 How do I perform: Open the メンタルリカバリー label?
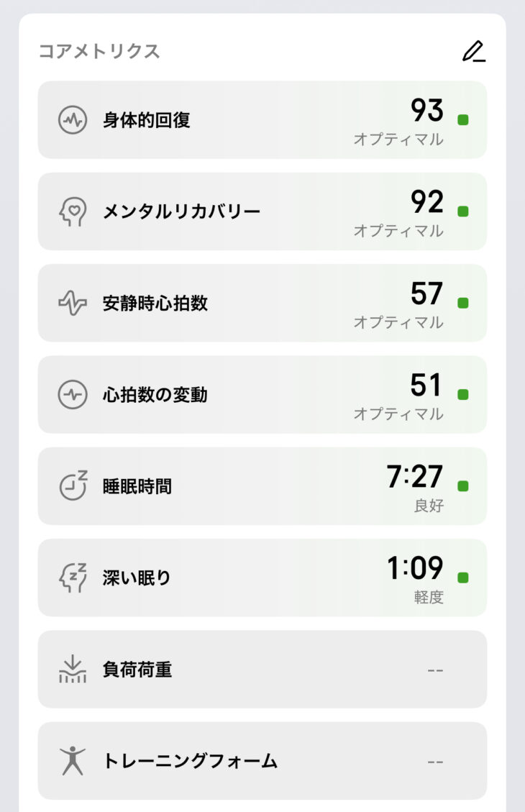(x=181, y=211)
